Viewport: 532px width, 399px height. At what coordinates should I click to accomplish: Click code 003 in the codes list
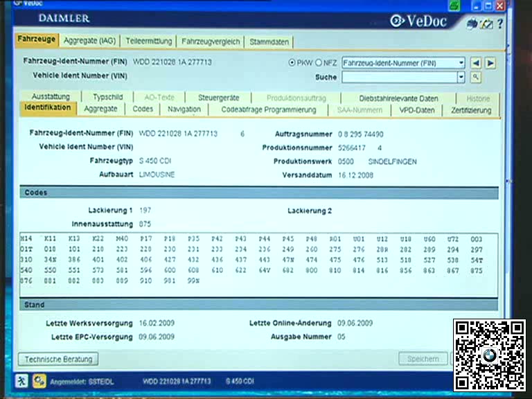pos(477,239)
